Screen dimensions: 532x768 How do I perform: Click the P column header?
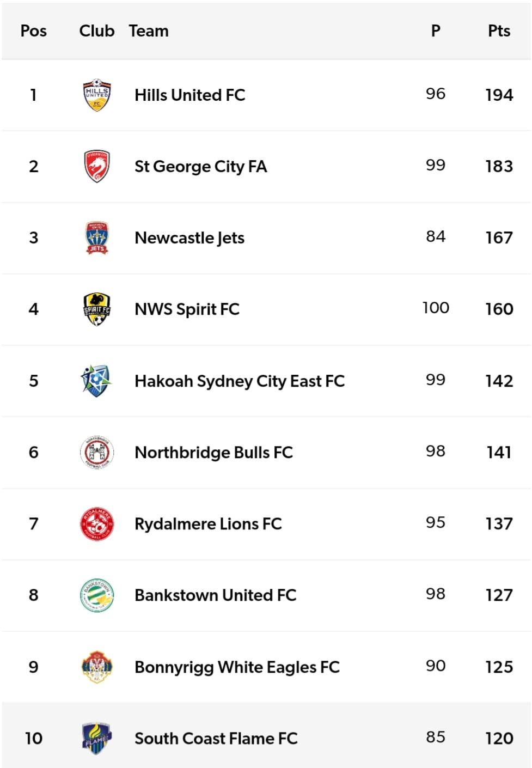(436, 31)
